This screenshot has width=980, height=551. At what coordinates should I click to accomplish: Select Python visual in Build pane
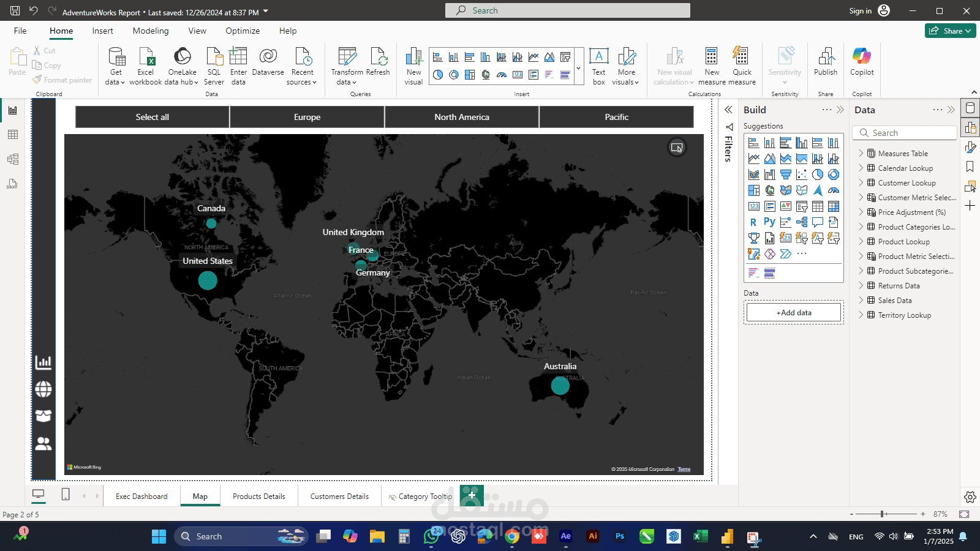click(x=769, y=222)
